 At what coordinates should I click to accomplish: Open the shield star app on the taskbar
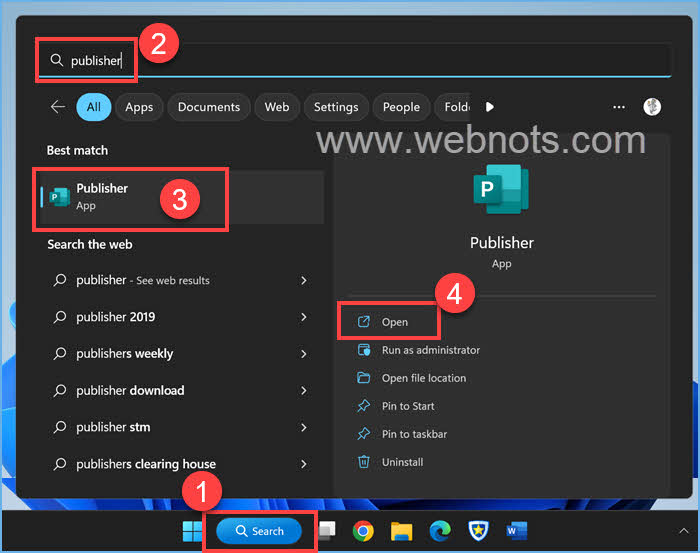coord(478,531)
